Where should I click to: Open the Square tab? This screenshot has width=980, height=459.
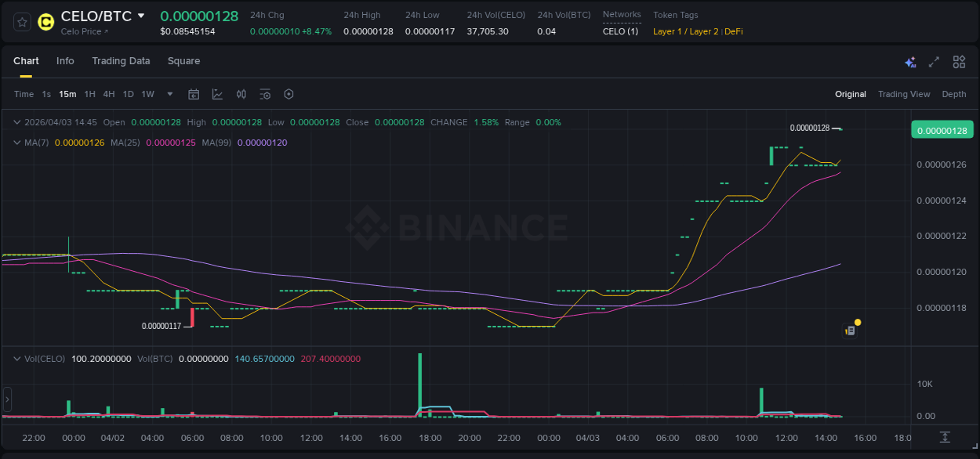click(x=184, y=61)
